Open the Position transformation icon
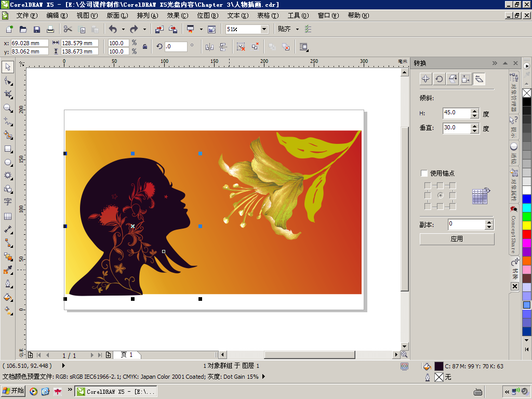Screen dimensions: 532x399 [425, 79]
